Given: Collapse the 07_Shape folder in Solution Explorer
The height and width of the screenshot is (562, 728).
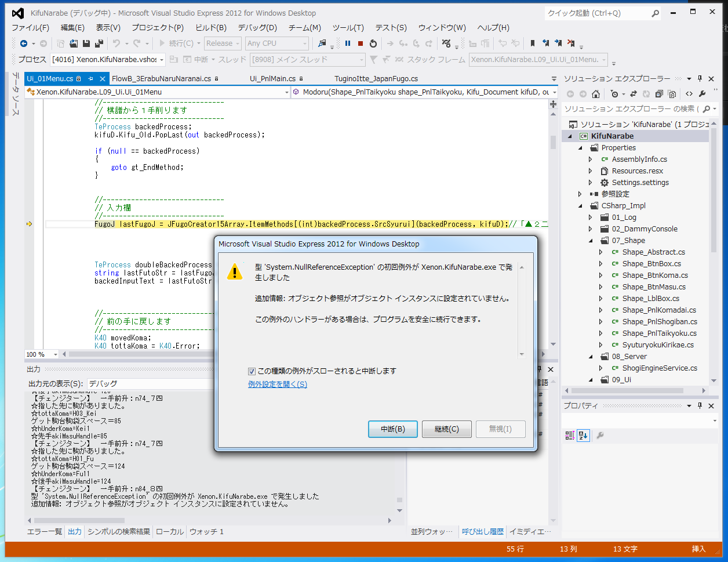Looking at the screenshot, I should pyautogui.click(x=591, y=241).
